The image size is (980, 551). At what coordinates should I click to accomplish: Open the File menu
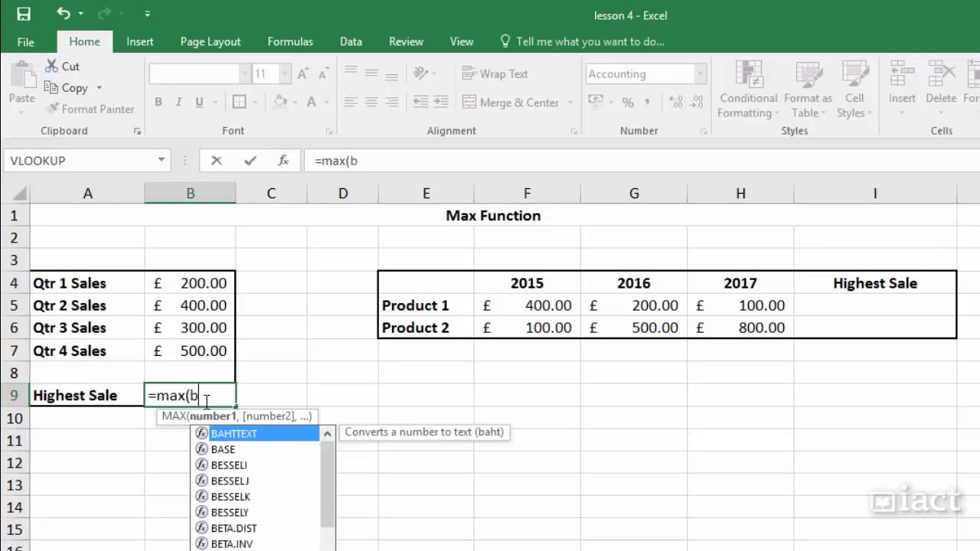[25, 42]
